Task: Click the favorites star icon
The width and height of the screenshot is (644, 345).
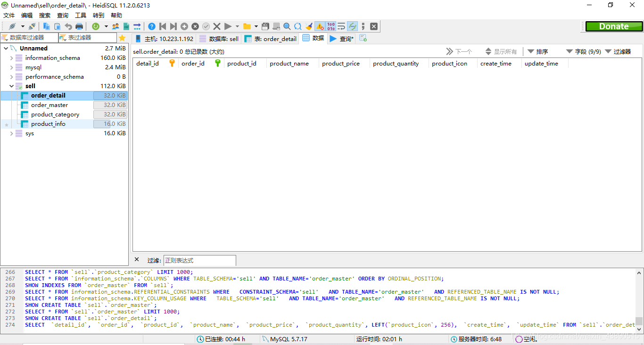Action: pyautogui.click(x=122, y=38)
